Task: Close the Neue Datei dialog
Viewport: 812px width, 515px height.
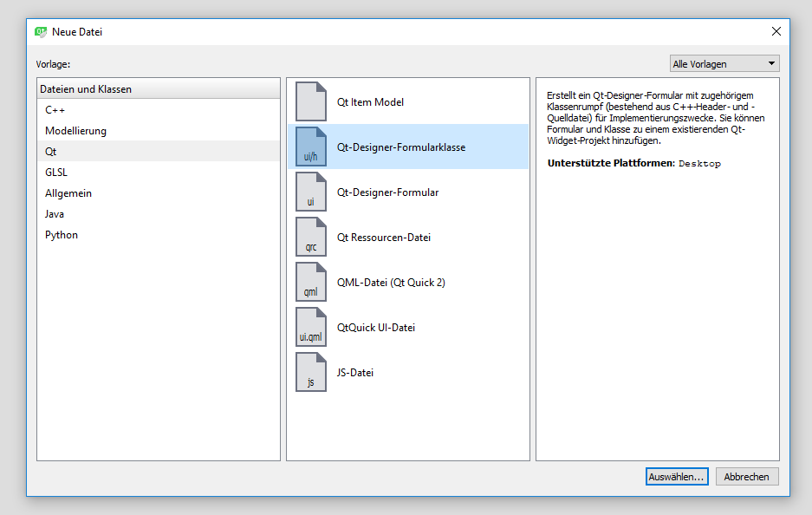Action: click(x=776, y=31)
